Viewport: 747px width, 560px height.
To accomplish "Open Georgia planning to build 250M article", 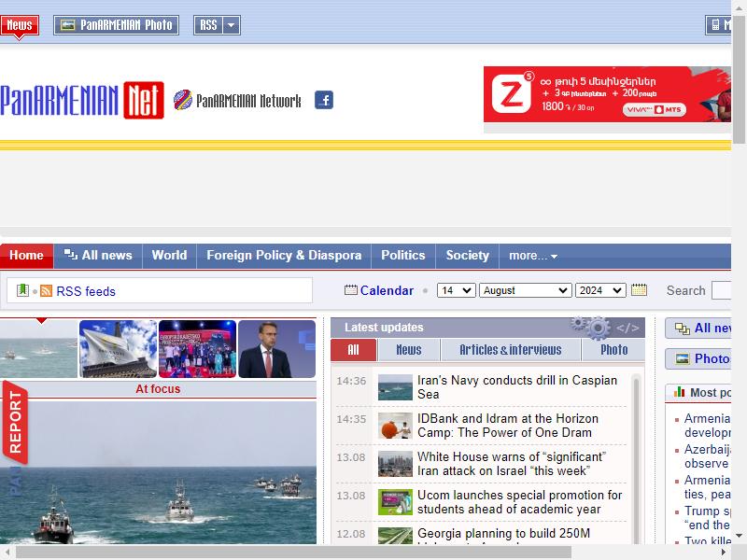I will (x=503, y=533).
